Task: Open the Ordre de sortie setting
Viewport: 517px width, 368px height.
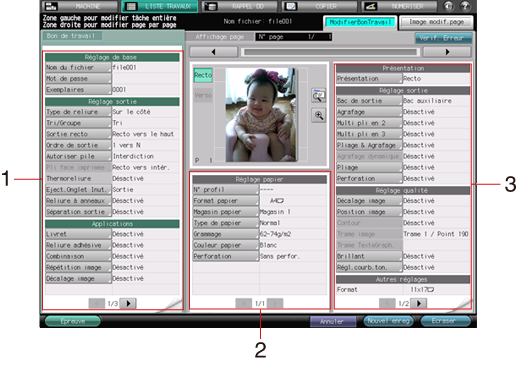Action: pos(78,145)
